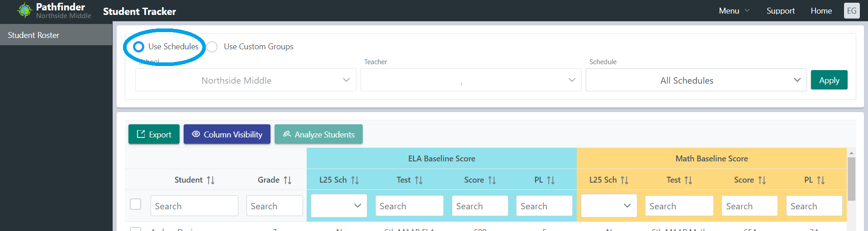The image size is (868, 231).
Task: Click the Math Test search field
Action: (x=679, y=206)
